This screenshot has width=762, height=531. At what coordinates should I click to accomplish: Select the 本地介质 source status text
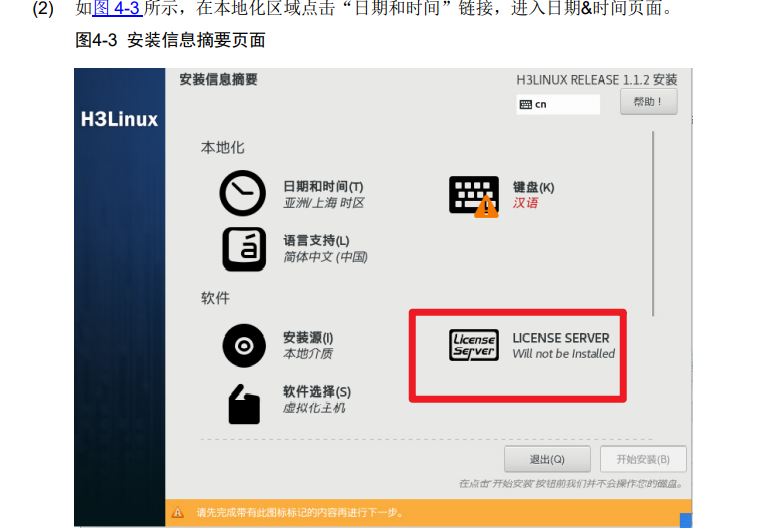click(x=308, y=354)
